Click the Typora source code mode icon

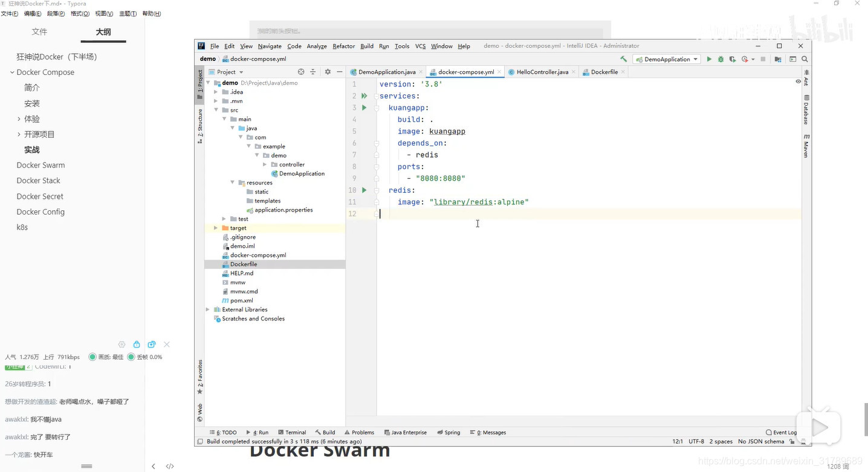[170, 466]
